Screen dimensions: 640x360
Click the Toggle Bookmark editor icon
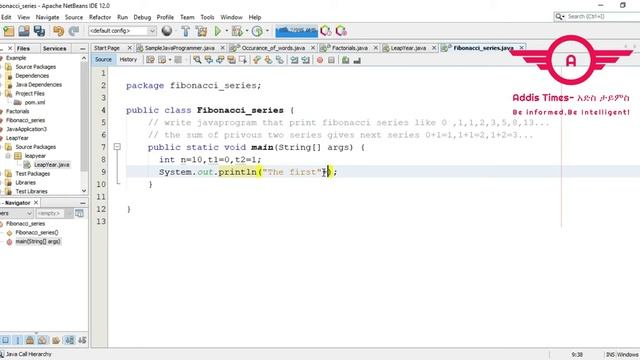click(x=280, y=60)
